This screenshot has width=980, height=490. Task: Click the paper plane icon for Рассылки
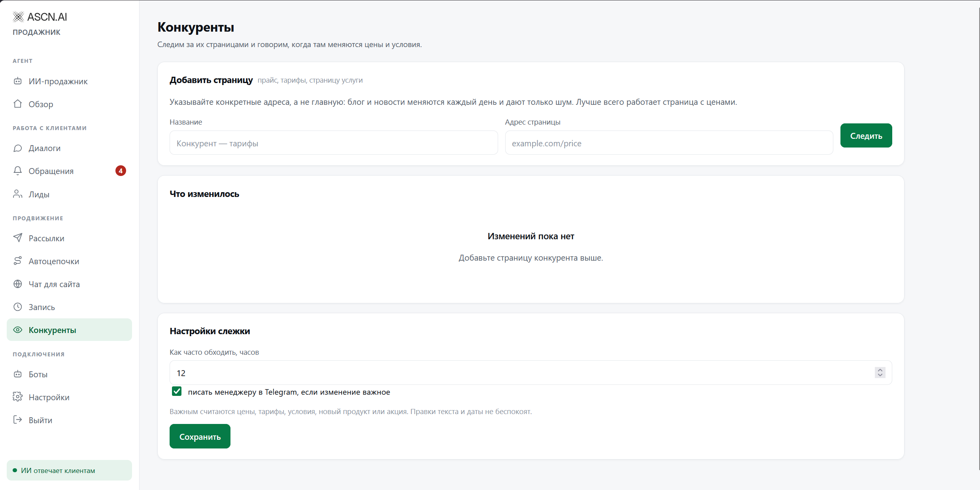pos(18,238)
